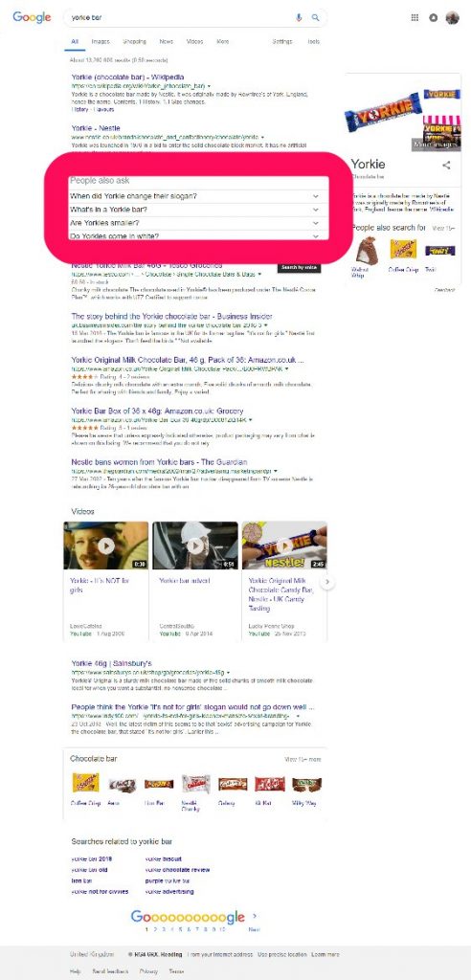Open the Nestle result URL dropdown arrow

(x=262, y=137)
